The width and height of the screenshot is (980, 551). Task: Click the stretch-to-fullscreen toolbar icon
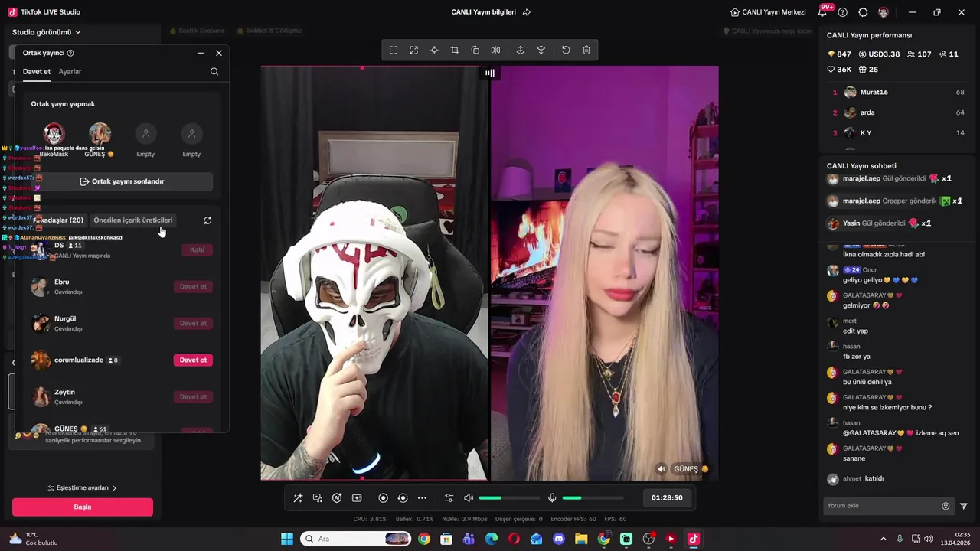click(x=414, y=50)
